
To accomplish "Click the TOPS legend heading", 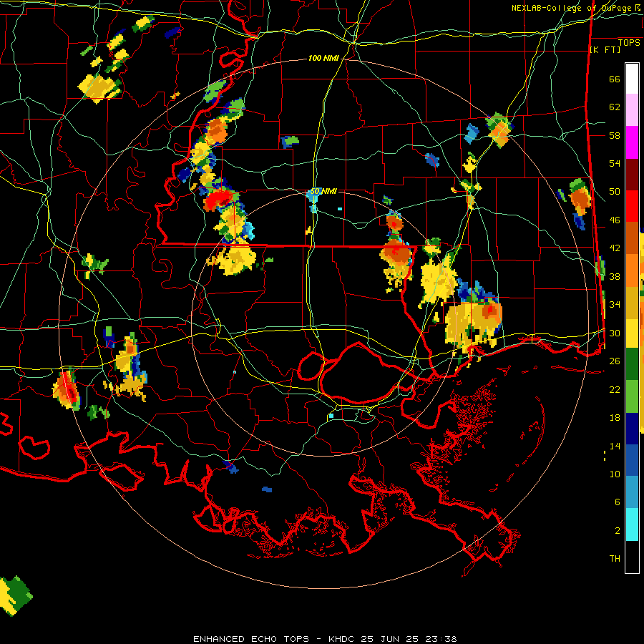I will [629, 43].
